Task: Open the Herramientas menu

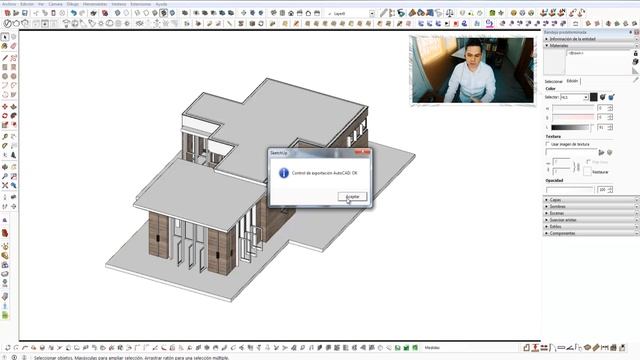Action: tap(95, 4)
